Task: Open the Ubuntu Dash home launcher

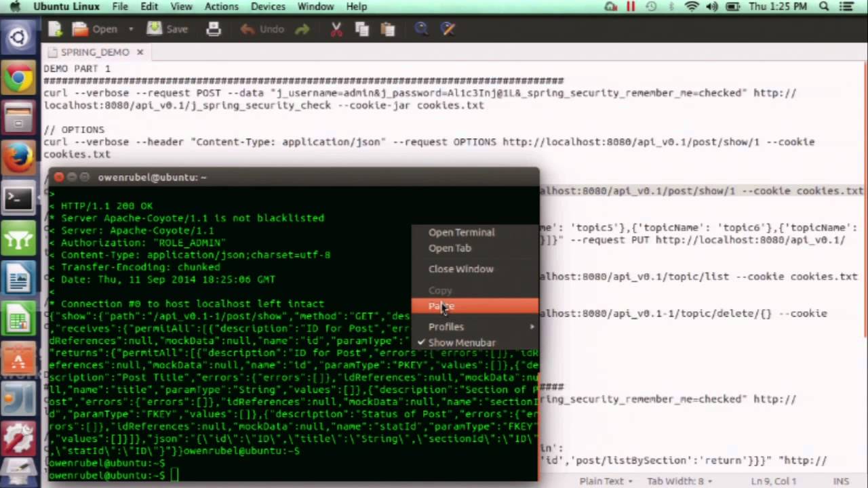Action: tap(18, 37)
